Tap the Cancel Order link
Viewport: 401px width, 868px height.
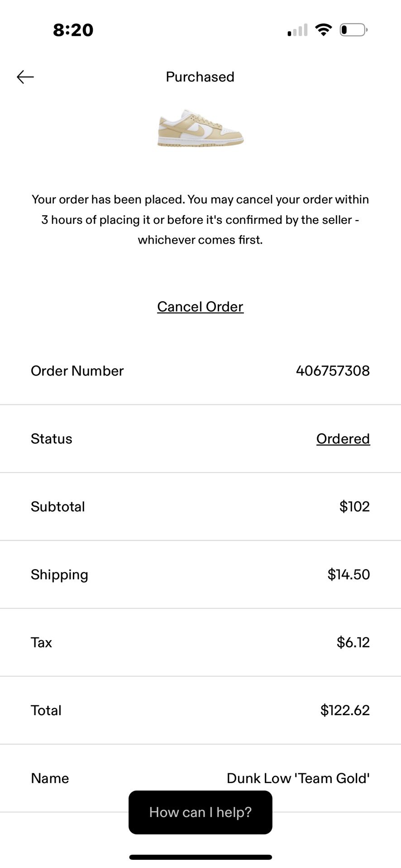[200, 307]
